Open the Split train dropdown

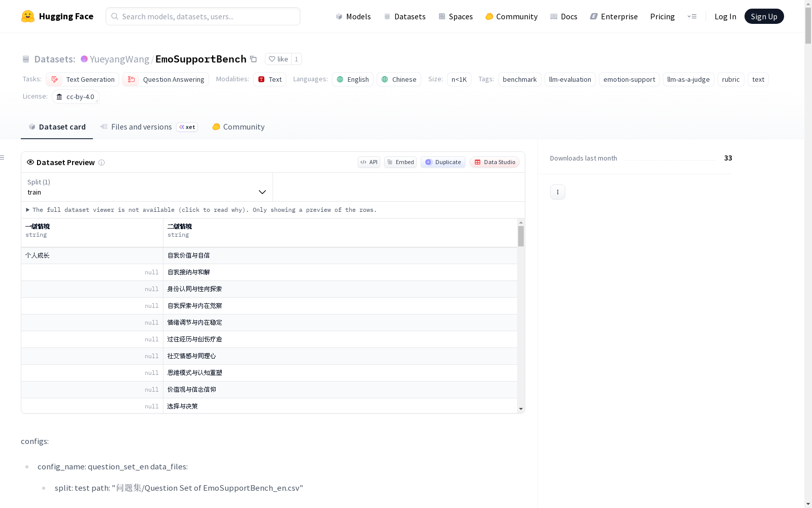coord(147,187)
